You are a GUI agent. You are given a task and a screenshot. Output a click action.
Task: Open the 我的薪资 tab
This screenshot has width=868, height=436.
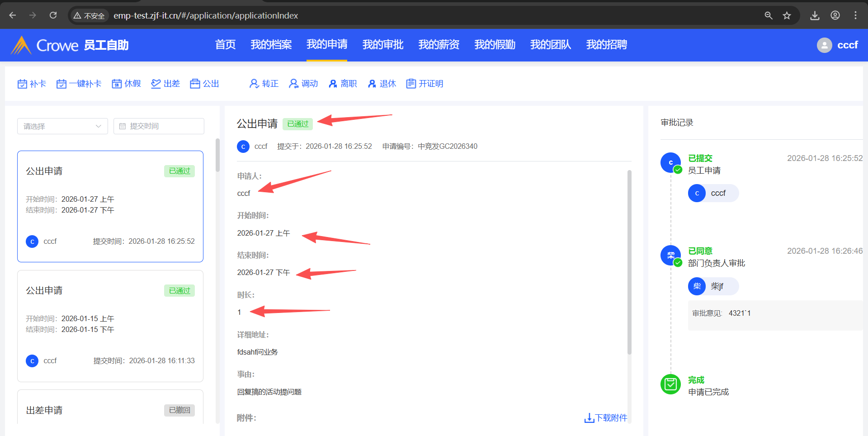(439, 45)
